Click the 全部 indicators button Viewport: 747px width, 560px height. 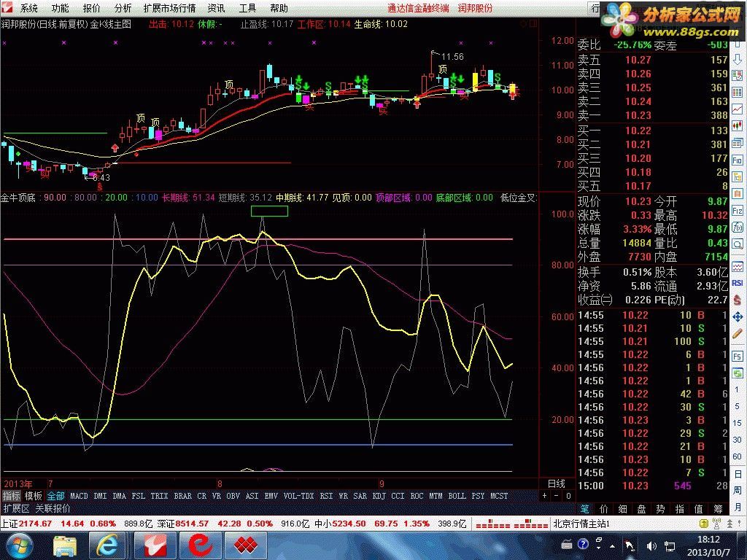55,496
